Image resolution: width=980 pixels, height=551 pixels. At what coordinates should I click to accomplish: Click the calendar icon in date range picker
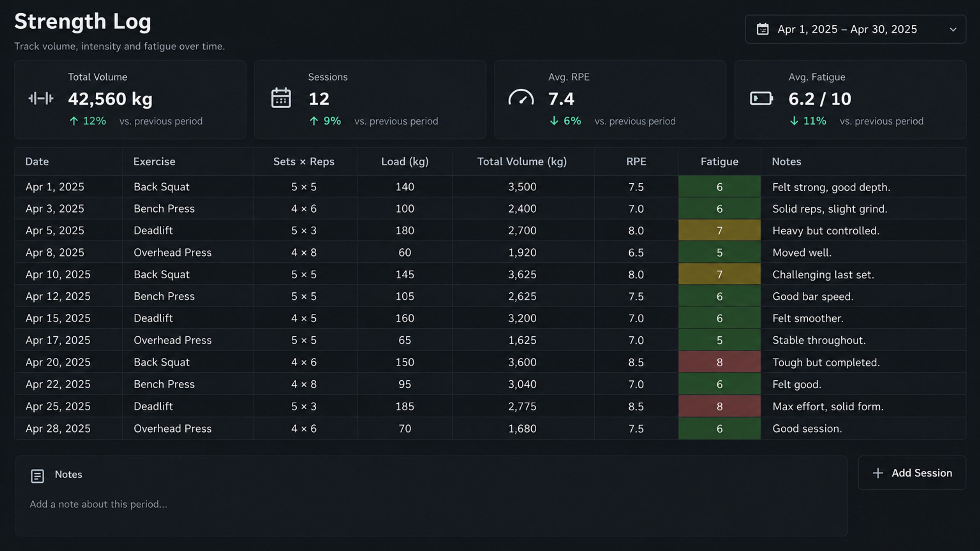[x=763, y=29]
